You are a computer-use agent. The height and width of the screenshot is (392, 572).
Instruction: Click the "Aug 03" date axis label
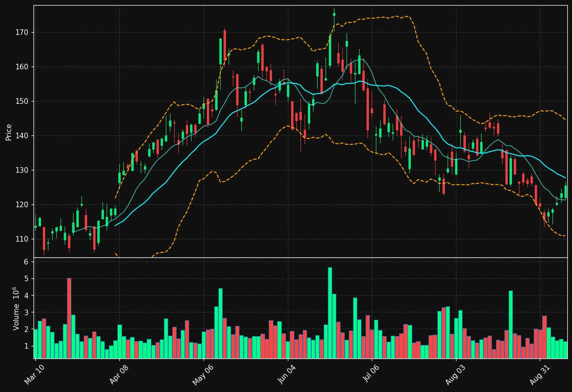[x=456, y=375]
